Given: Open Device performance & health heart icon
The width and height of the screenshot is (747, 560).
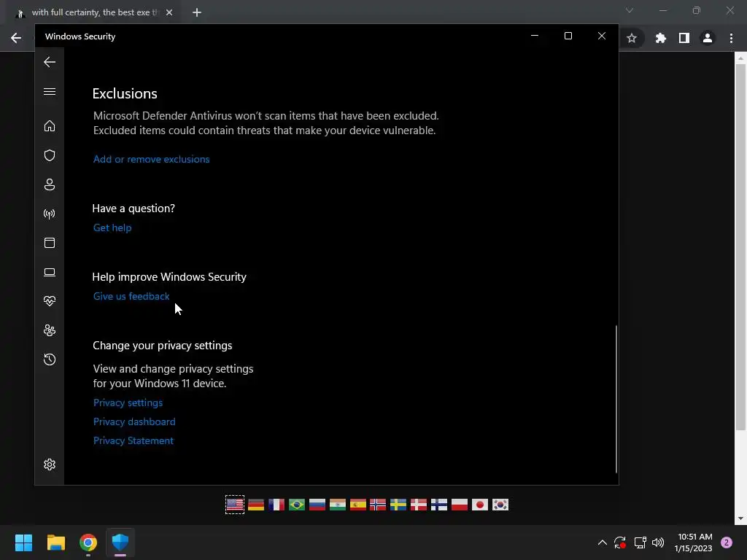Looking at the screenshot, I should [50, 301].
